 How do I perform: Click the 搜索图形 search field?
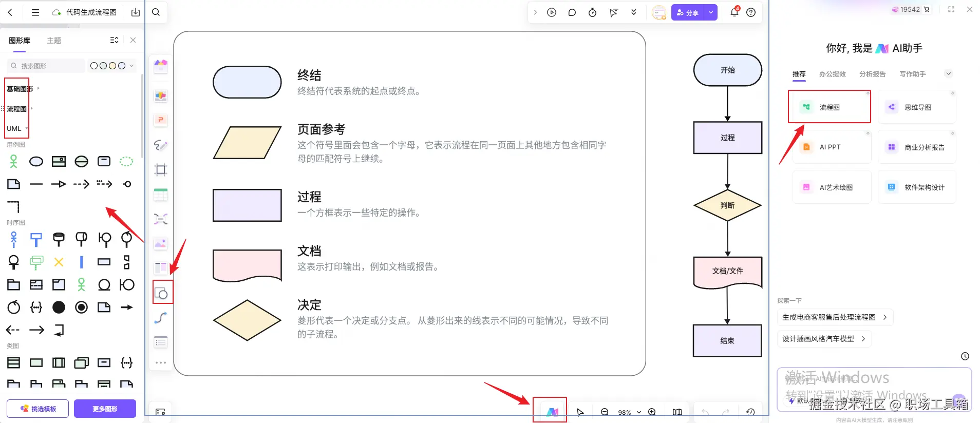click(46, 66)
